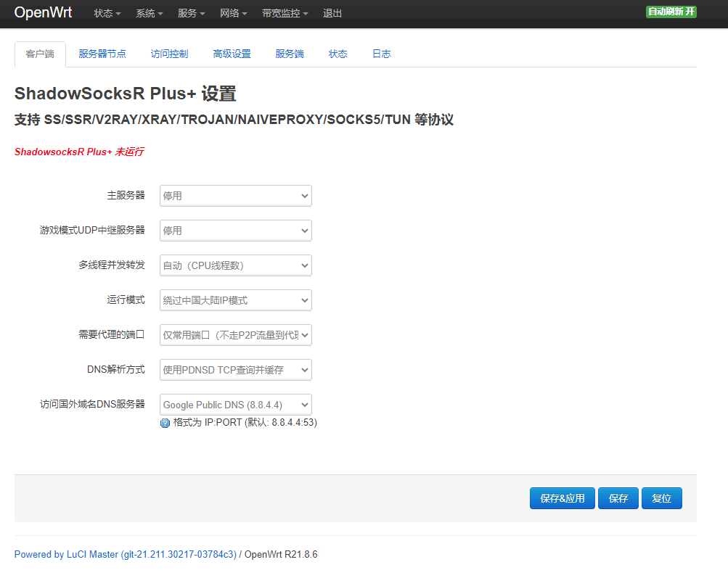The height and width of the screenshot is (578, 728).
Task: Open the 带宽监控 menu
Action: [x=285, y=14]
